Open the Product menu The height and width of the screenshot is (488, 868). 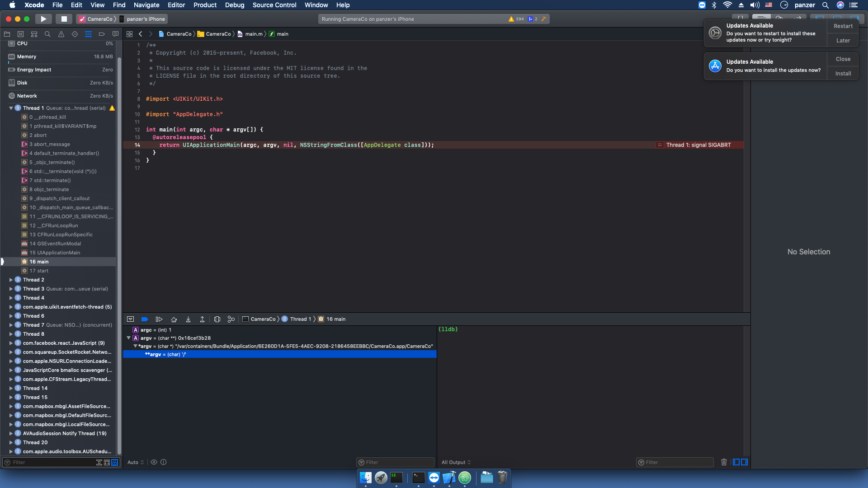pos(205,5)
